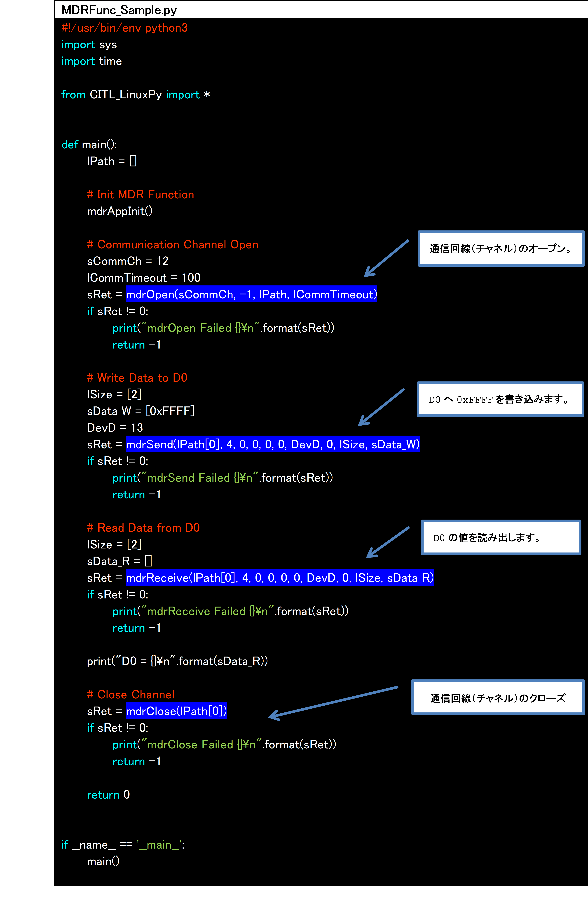Click the 'from CITL_LinuxPy import *' line

point(136,94)
